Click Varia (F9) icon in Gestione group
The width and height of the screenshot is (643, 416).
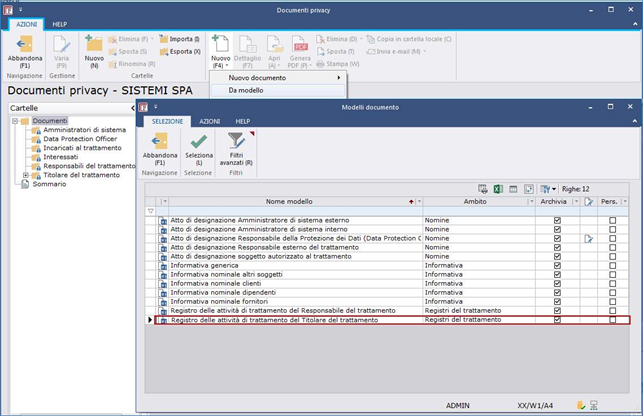[x=62, y=44]
